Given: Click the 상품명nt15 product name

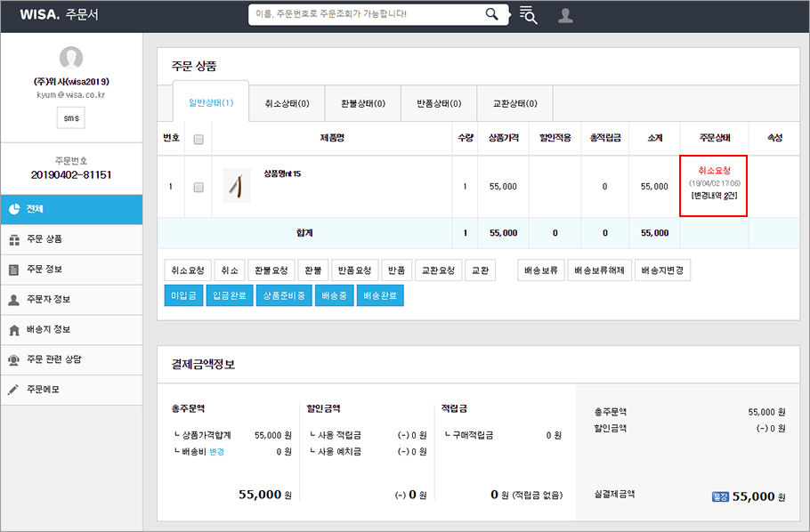Looking at the screenshot, I should 282,173.
